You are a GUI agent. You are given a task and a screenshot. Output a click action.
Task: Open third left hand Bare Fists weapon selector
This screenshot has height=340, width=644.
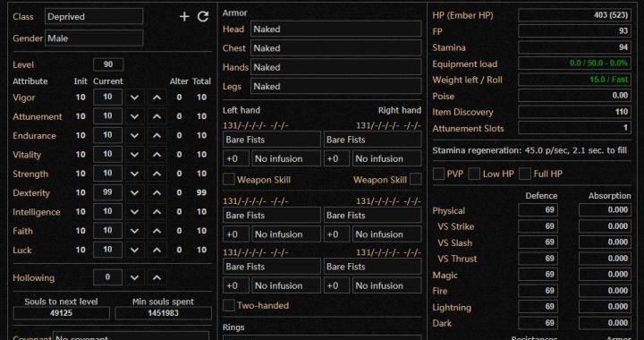tap(272, 267)
